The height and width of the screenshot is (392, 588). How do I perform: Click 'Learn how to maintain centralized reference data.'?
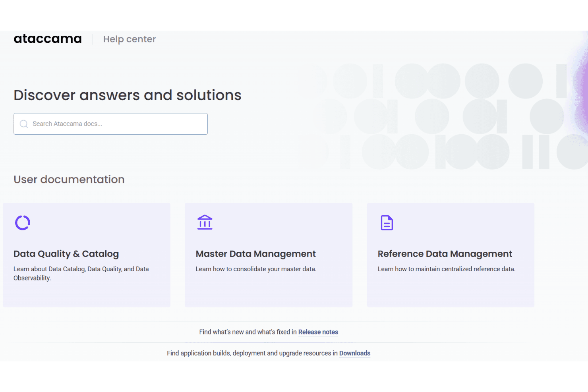point(447,269)
